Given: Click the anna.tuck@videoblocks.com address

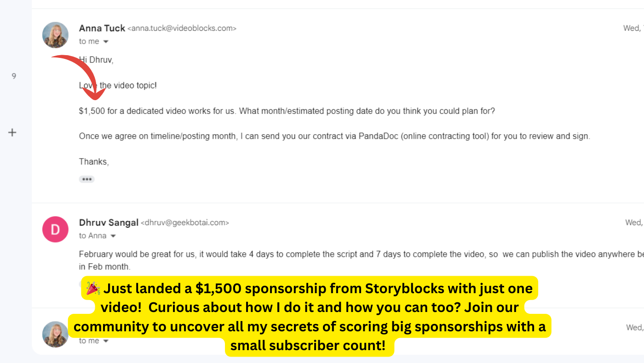Looking at the screenshot, I should 182,28.
